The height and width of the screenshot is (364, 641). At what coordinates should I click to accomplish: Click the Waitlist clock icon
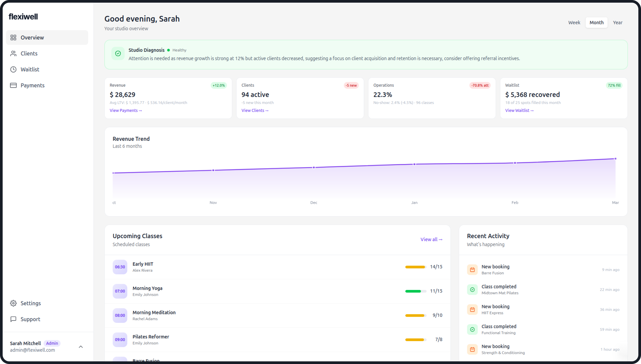coord(13,69)
